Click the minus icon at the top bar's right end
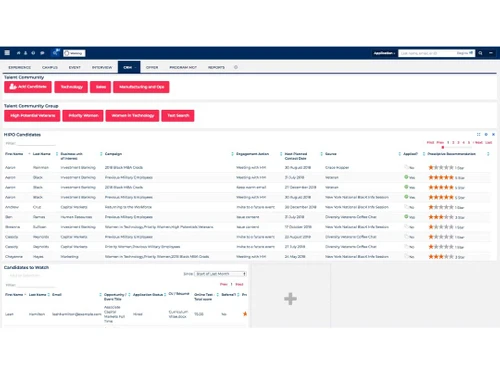 tap(491, 53)
